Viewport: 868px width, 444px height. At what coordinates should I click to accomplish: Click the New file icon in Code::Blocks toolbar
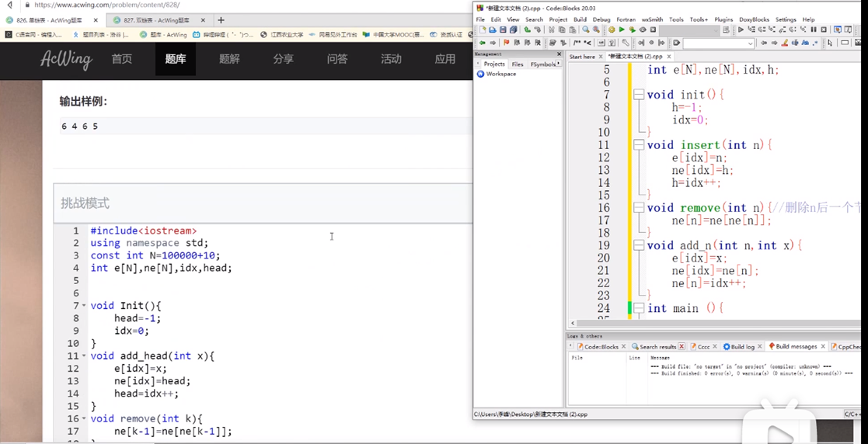click(483, 29)
